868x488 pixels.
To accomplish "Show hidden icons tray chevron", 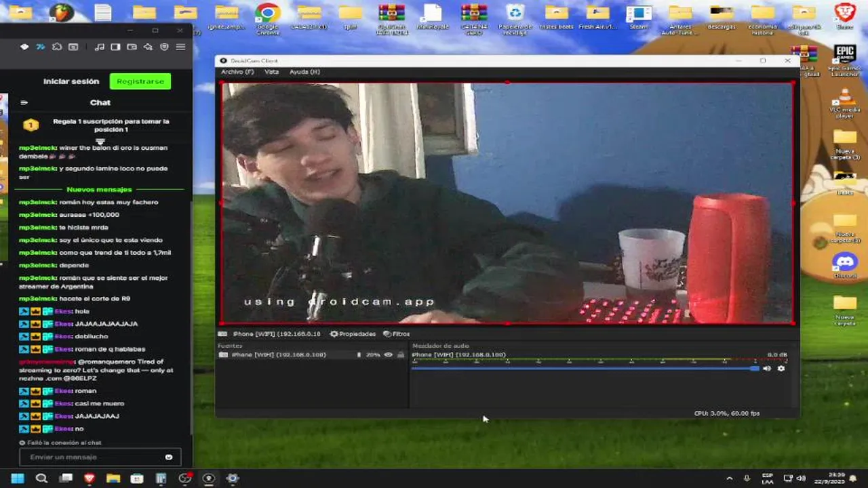I will [x=730, y=479].
